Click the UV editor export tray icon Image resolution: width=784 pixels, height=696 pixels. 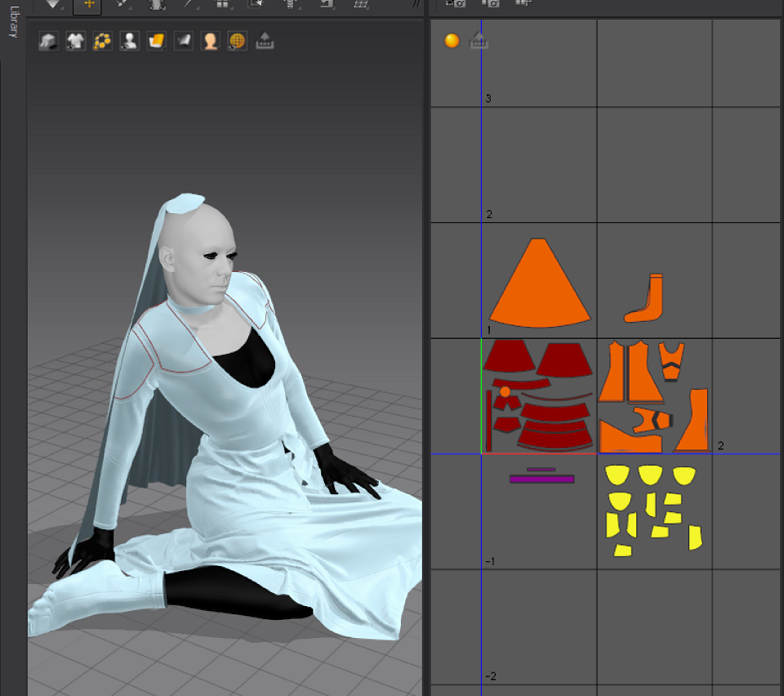point(479,41)
